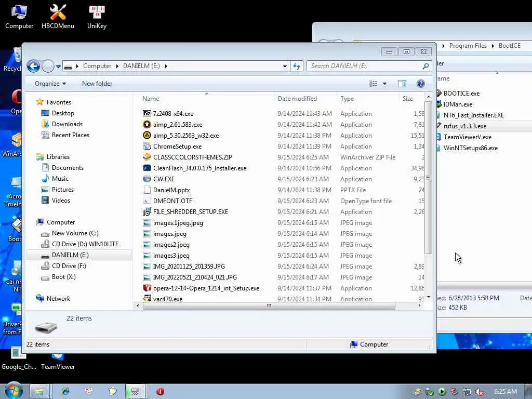Sort files by Type column header
This screenshot has height=399, width=532.
tap(347, 99)
